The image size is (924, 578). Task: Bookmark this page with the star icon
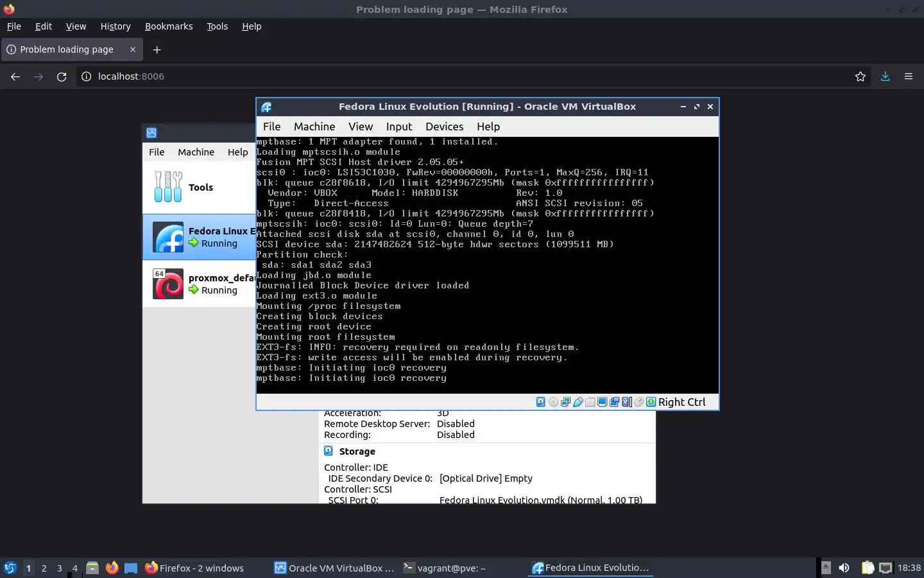(860, 76)
